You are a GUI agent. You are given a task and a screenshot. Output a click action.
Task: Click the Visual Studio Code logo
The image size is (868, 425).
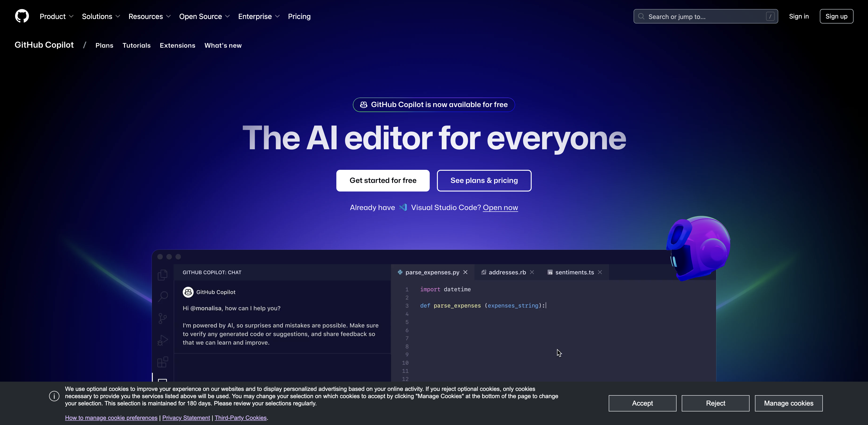pos(403,207)
